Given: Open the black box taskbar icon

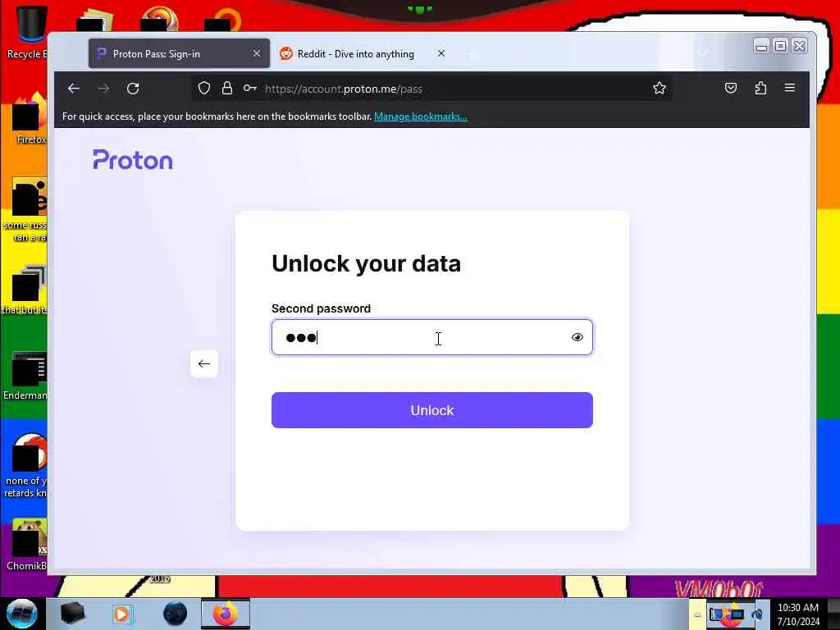Looking at the screenshot, I should coord(72,614).
